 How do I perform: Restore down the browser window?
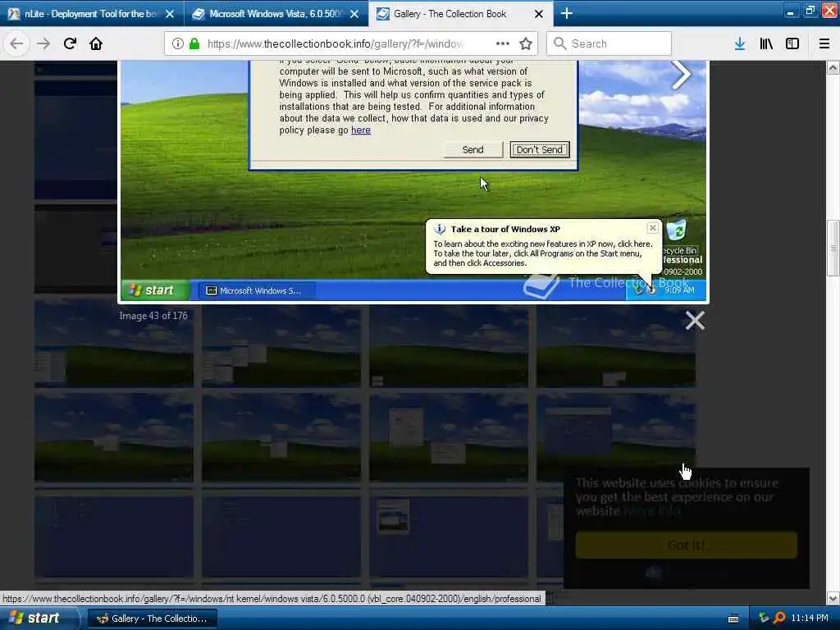pyautogui.click(x=810, y=10)
